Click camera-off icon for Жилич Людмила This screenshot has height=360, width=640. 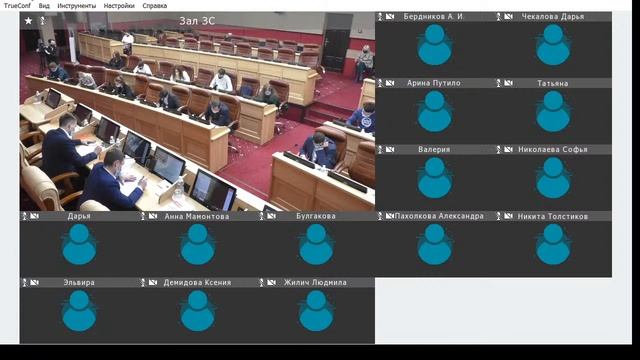[x=271, y=282]
